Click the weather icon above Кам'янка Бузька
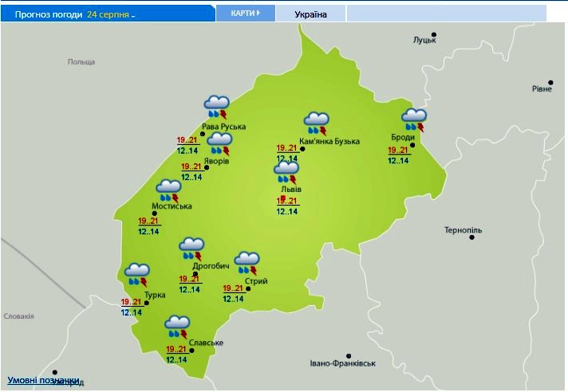This screenshot has height=392, width=568. pos(316,123)
